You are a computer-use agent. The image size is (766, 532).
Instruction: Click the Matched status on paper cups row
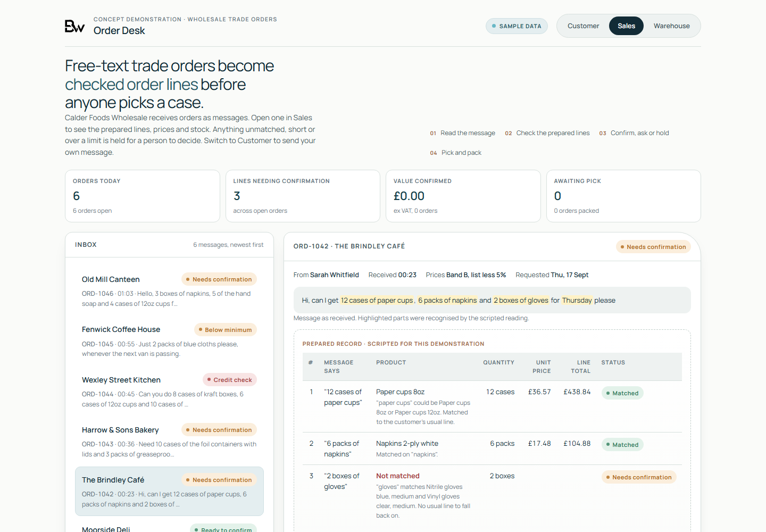(x=622, y=393)
